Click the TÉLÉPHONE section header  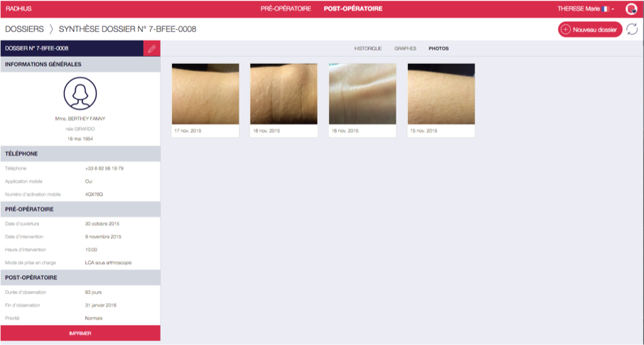pyautogui.click(x=80, y=154)
